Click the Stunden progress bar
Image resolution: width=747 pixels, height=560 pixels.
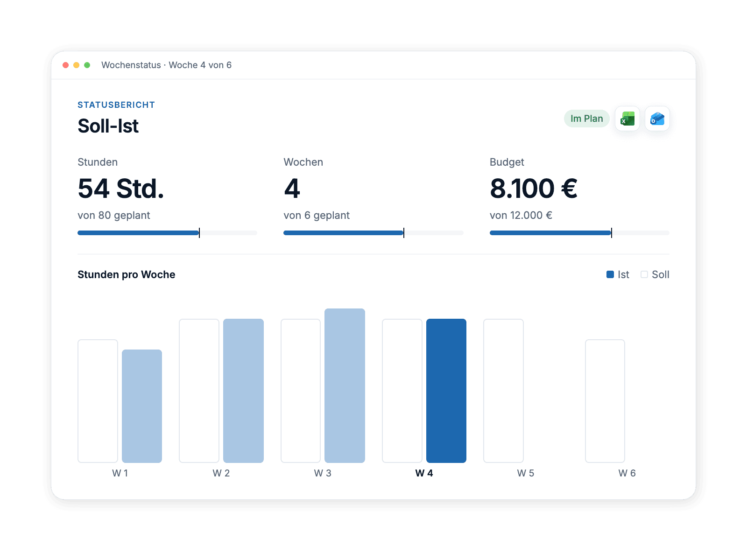[167, 233]
